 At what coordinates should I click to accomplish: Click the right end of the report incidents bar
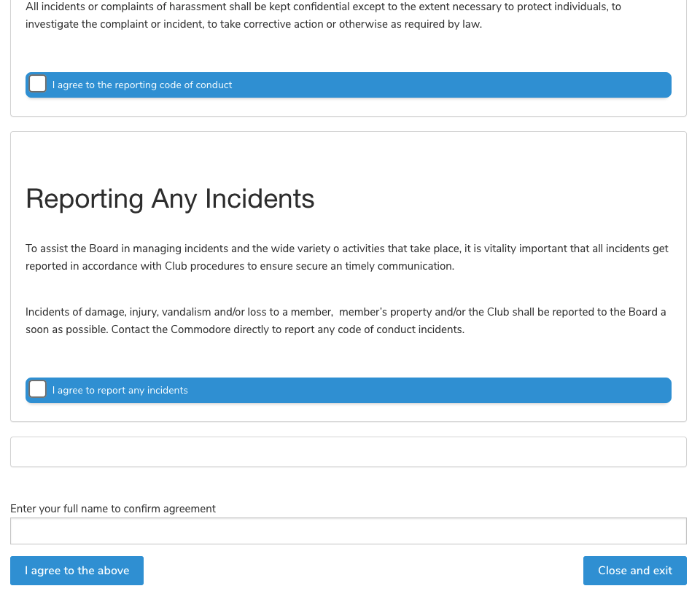642,391
